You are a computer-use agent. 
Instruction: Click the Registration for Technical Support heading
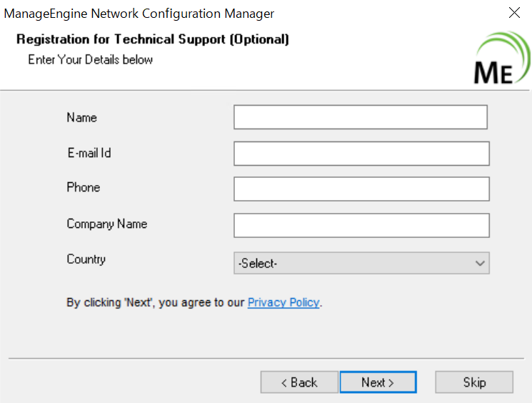coord(153,39)
